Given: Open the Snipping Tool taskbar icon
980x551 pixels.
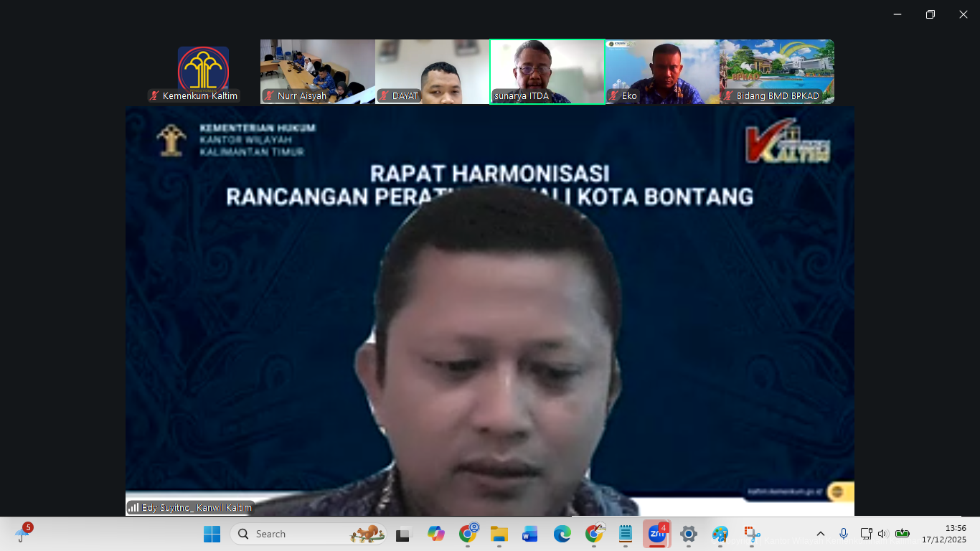Looking at the screenshot, I should (751, 534).
